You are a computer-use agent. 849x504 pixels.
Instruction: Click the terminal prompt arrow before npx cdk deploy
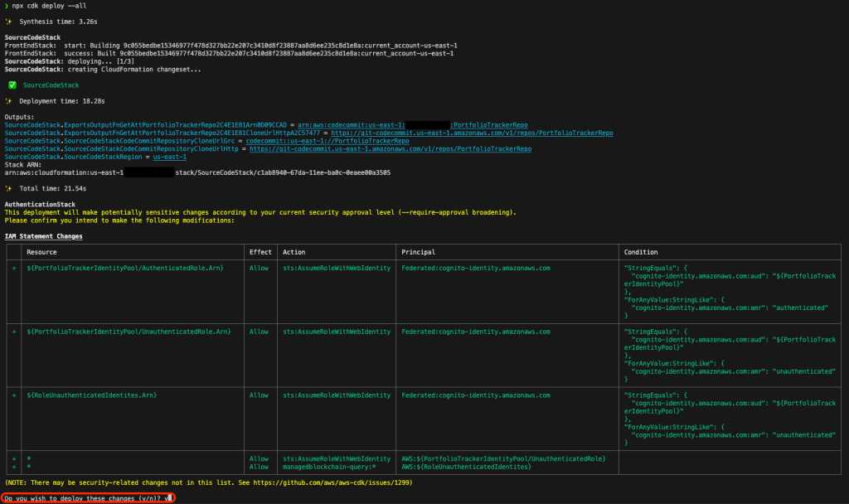coord(5,6)
